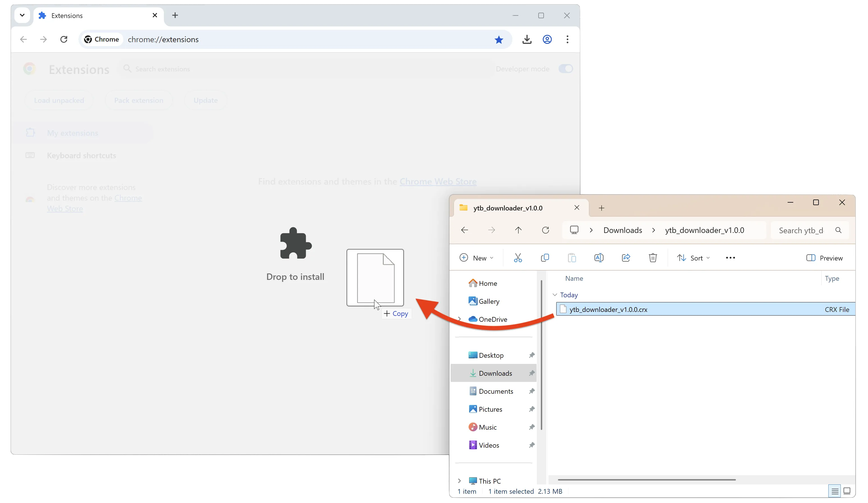Click Chrome's back navigation arrow

point(23,39)
